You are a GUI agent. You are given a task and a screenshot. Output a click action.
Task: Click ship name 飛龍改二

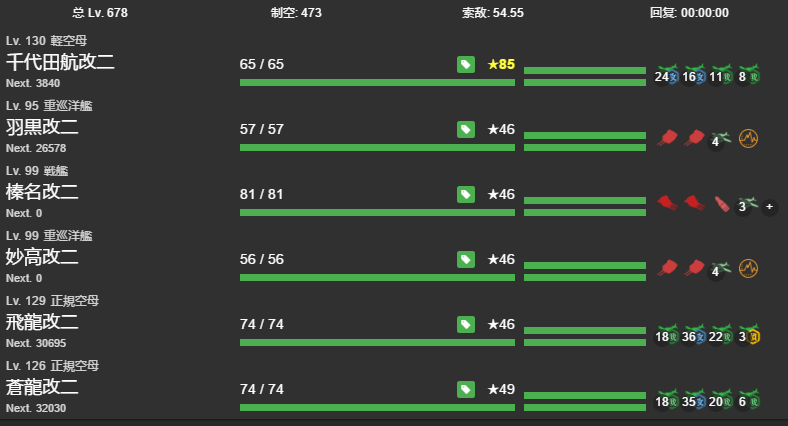[42, 322]
